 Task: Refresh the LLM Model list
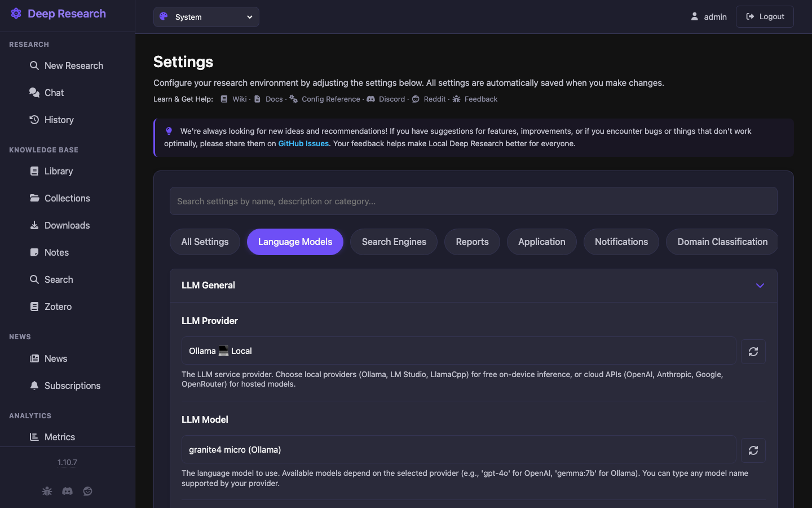point(753,450)
